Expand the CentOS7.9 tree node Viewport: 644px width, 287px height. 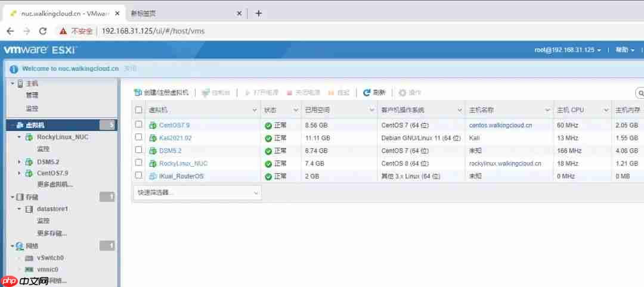point(19,173)
